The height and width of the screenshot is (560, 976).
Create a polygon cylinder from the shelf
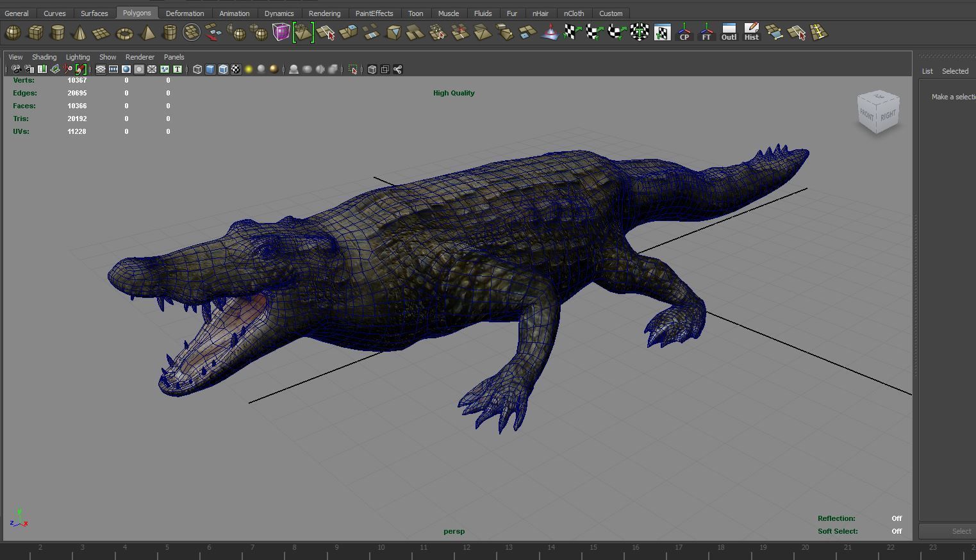[58, 32]
